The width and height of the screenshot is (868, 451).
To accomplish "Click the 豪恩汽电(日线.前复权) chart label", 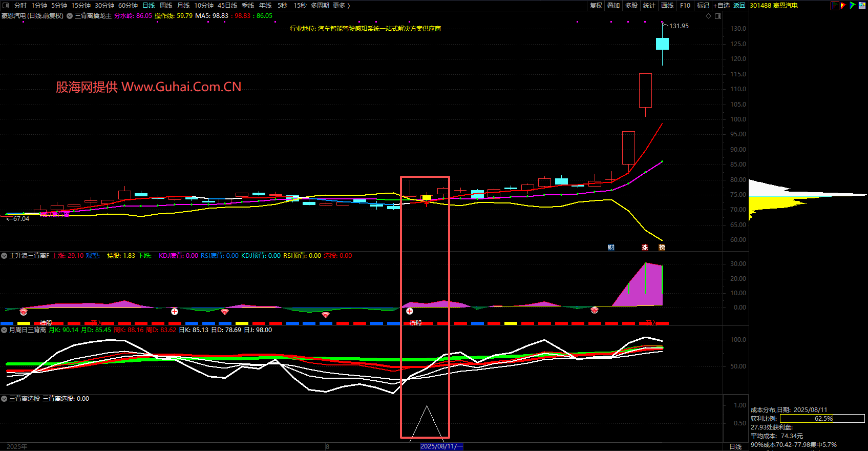I will [x=33, y=16].
